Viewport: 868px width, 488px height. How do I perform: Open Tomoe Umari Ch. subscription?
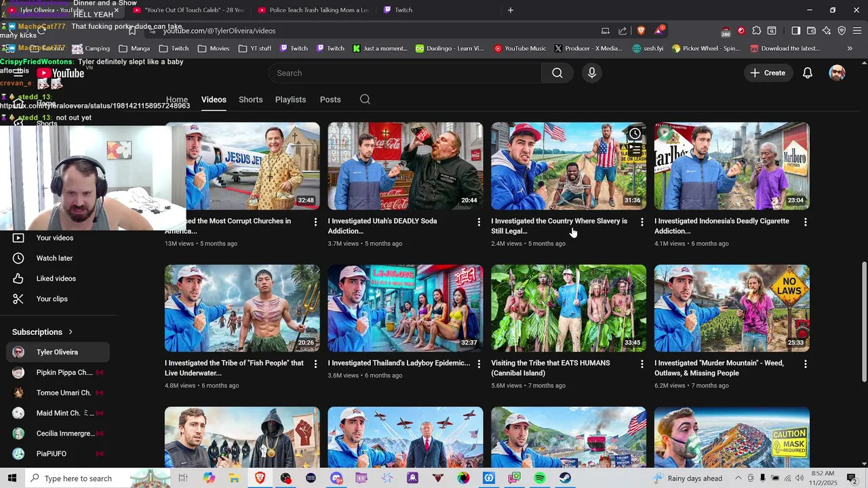click(58, 393)
